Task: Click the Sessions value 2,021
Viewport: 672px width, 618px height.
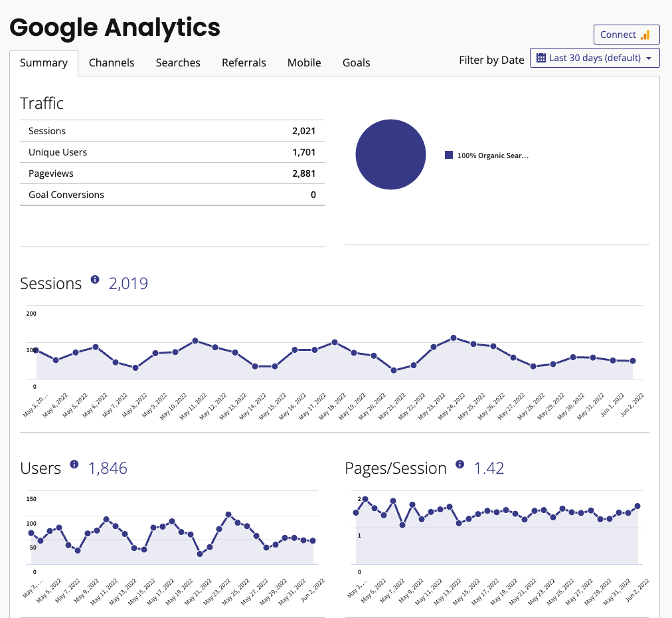Action: pos(304,131)
